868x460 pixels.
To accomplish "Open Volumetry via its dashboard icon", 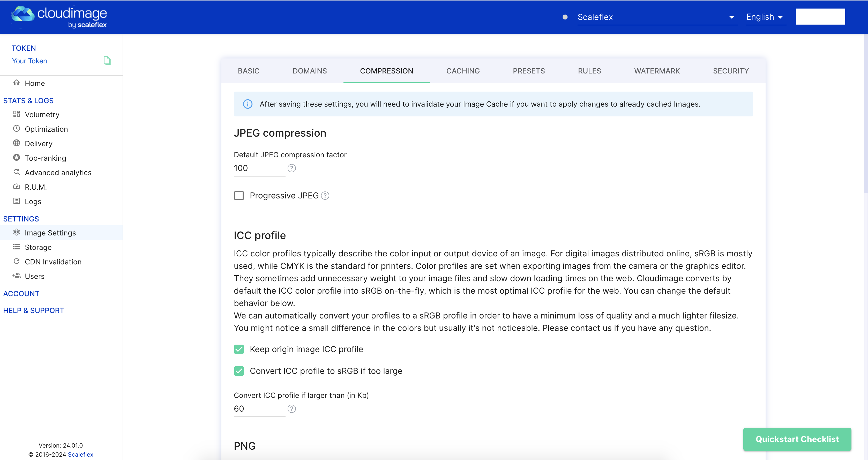I will (x=17, y=114).
